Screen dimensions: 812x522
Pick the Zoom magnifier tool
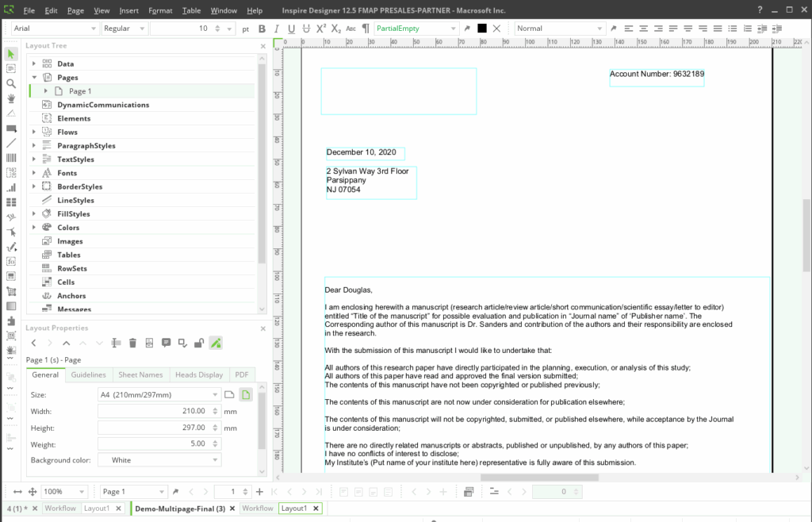(x=11, y=83)
